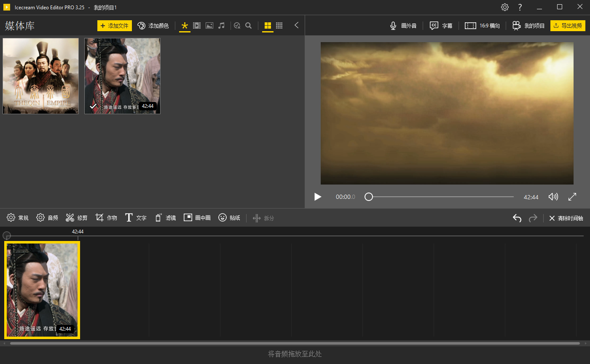590x364 pixels.
Task: Select the 作物 crop tool
Action: (x=106, y=217)
